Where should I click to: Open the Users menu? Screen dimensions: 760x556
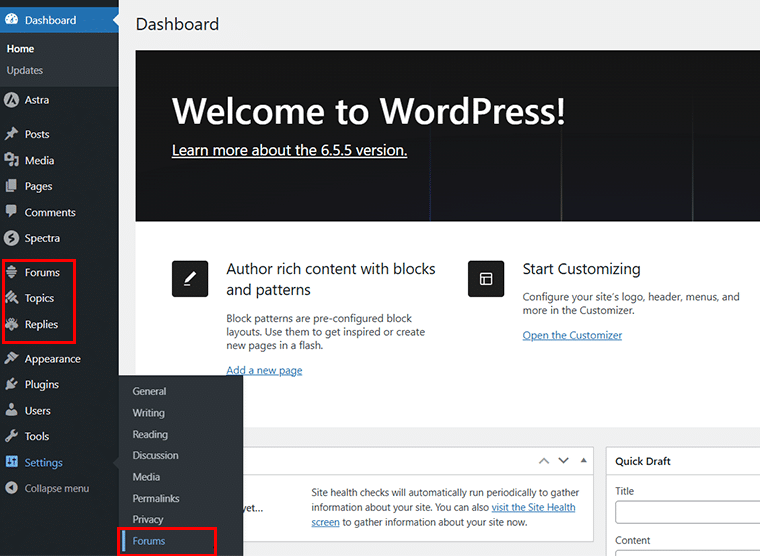click(59, 411)
